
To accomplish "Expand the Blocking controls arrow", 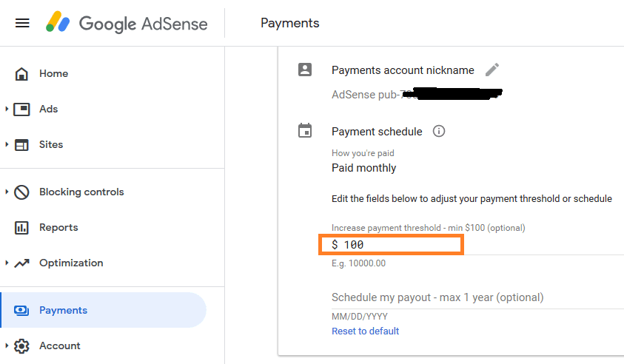I will point(7,192).
